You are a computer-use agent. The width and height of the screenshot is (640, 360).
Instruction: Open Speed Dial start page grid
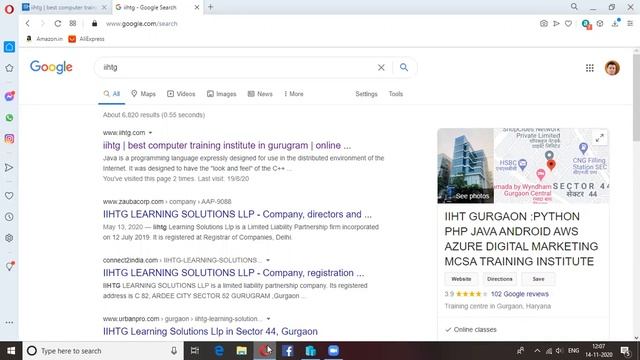click(73, 24)
